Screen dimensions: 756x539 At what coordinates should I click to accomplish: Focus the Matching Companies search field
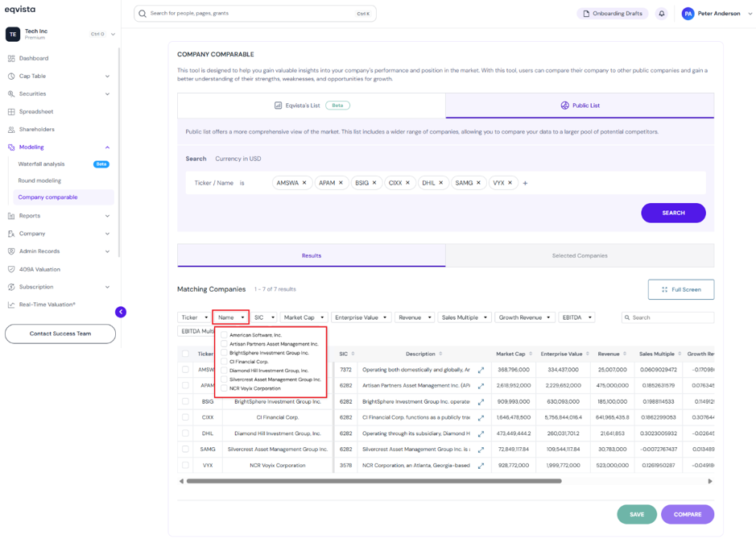coord(667,317)
